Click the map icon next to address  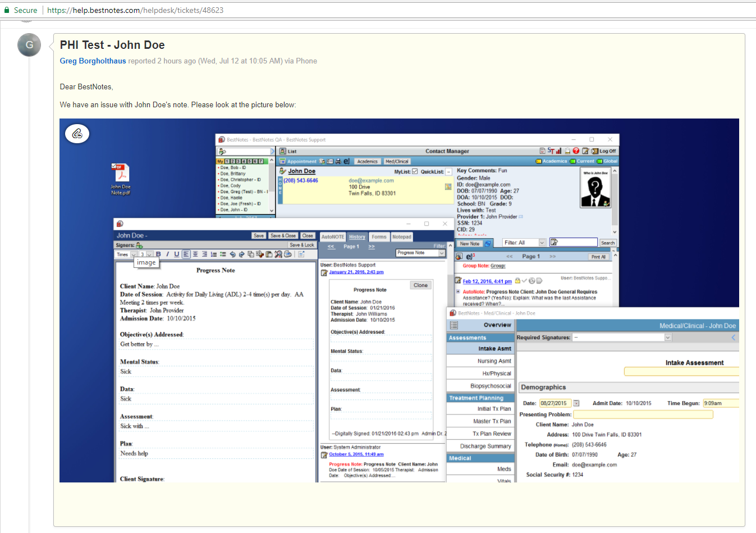448,186
